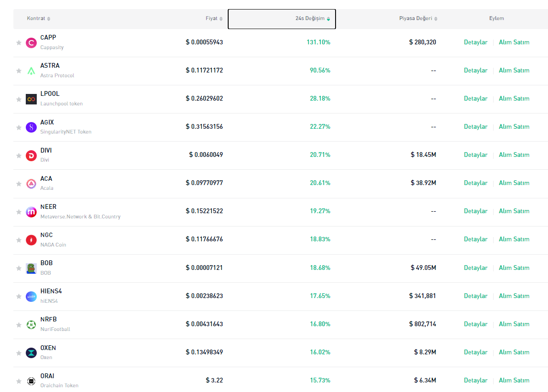548x392 pixels.
Task: Open Detaylar for NEER
Action: pyautogui.click(x=475, y=211)
